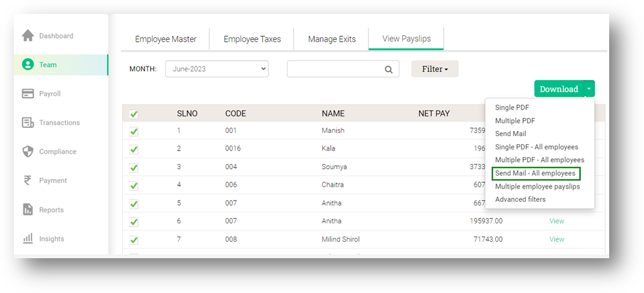This screenshot has height=293, width=644.
Task: Click the SLNO column header
Action: (x=187, y=114)
